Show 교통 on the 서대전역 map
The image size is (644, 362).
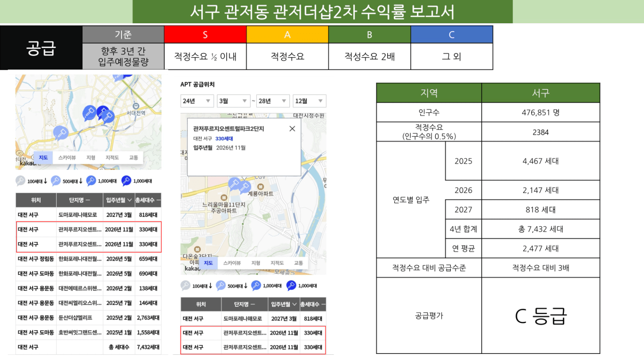click(x=133, y=158)
